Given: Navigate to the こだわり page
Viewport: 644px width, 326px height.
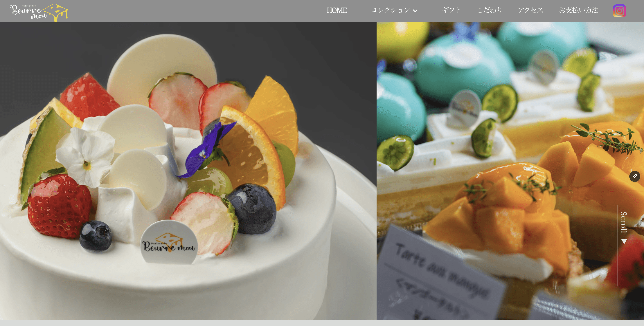Looking at the screenshot, I should click(x=490, y=10).
